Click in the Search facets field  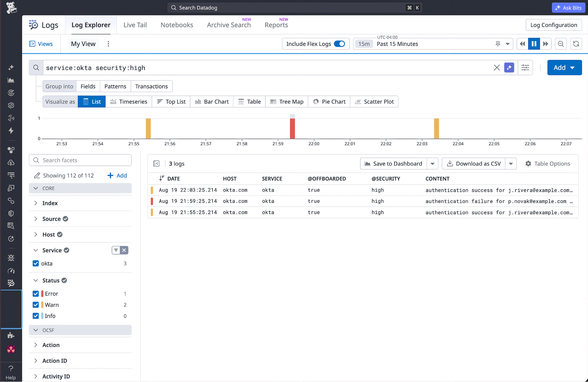tap(80, 160)
